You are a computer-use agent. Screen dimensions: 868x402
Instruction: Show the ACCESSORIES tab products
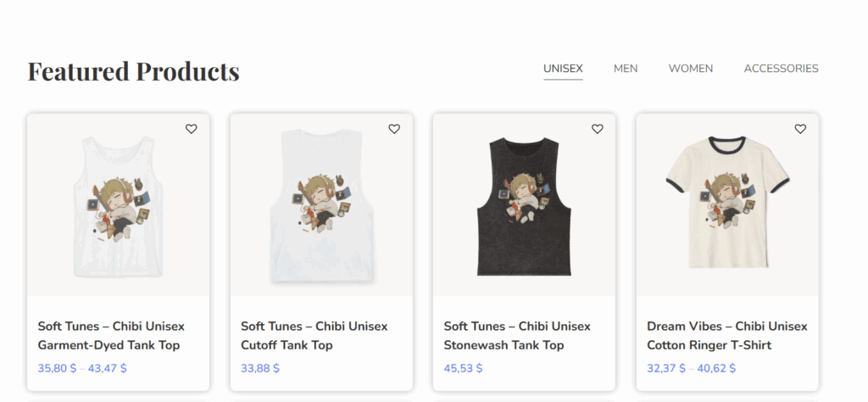pos(781,69)
